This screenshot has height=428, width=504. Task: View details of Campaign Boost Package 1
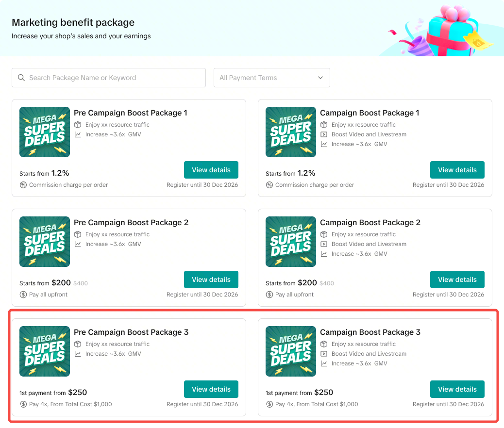[457, 170]
